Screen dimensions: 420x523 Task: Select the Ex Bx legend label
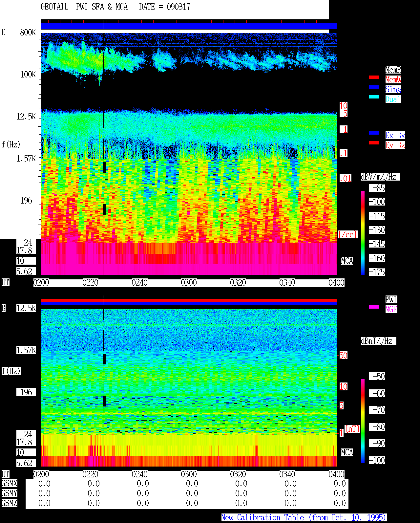click(x=395, y=135)
